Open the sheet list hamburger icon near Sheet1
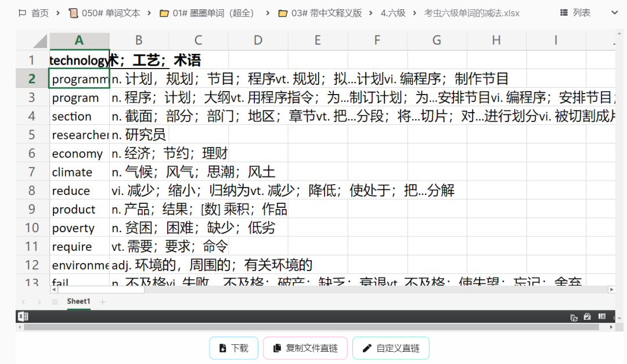This screenshot has height=364, width=627. click(x=55, y=301)
